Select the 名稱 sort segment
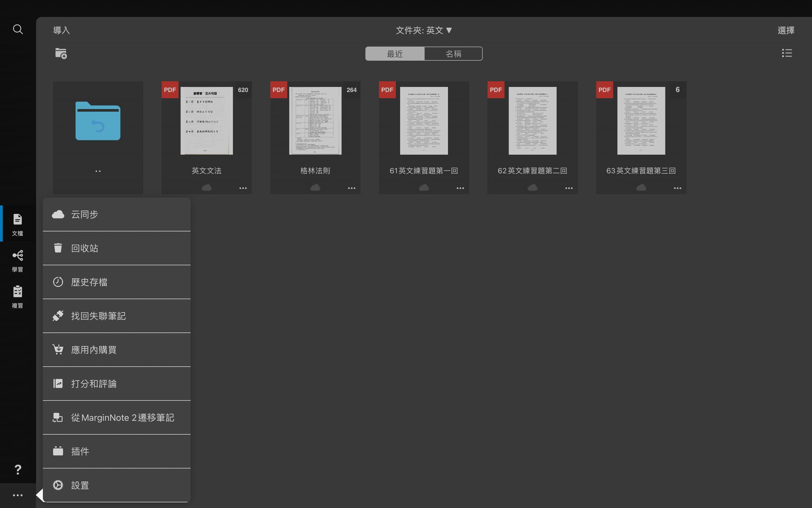Screen dimensions: 812x508 pos(453,54)
